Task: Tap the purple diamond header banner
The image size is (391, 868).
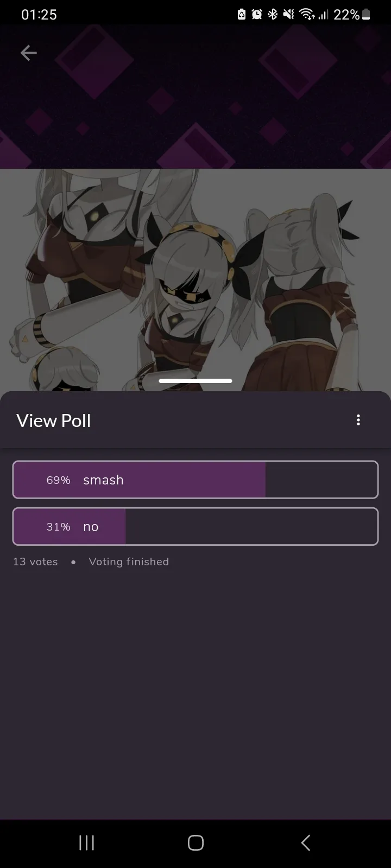Action: click(195, 97)
